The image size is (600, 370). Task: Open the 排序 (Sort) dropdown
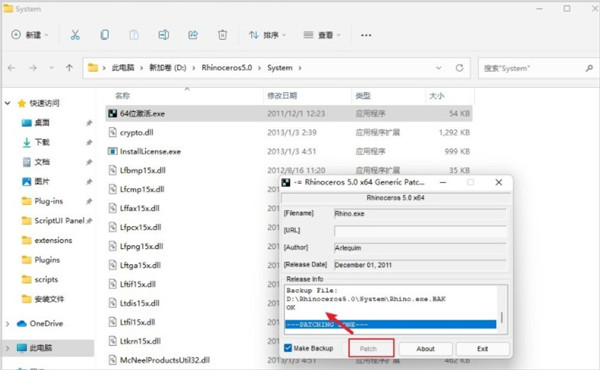click(267, 35)
